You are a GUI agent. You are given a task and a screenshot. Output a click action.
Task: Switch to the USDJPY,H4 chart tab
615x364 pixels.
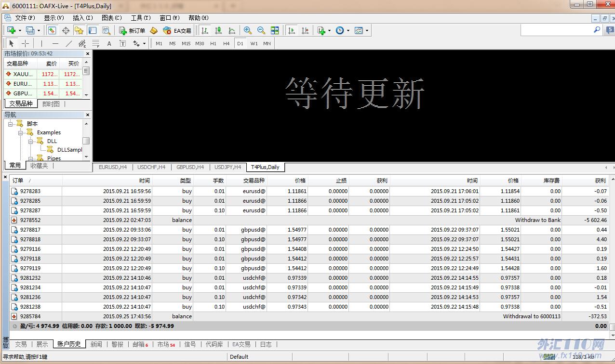coord(227,167)
